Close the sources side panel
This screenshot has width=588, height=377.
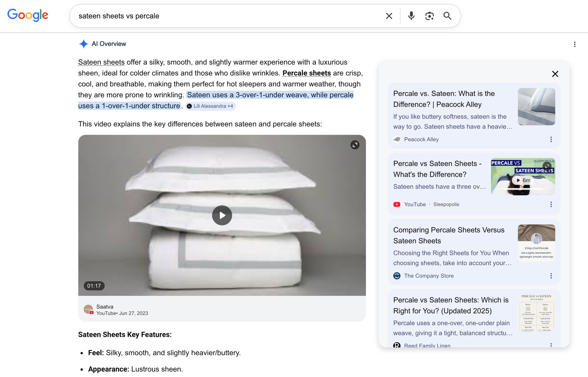[x=555, y=74]
